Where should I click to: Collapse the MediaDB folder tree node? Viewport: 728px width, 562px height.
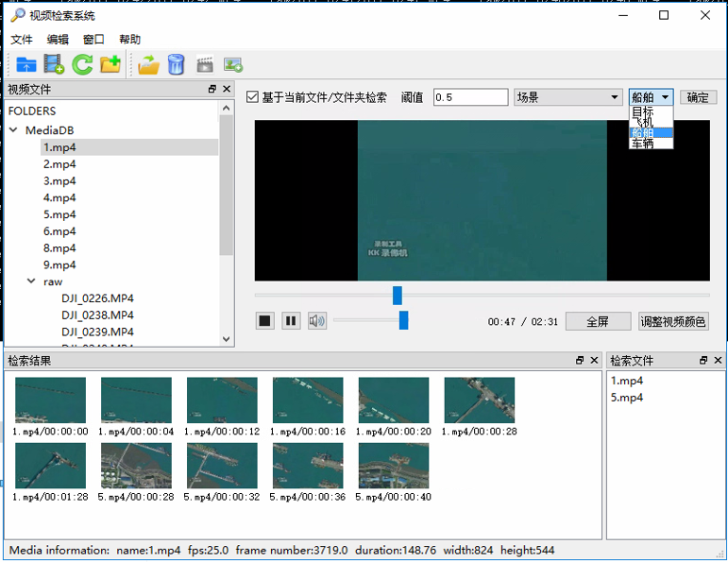click(15, 130)
